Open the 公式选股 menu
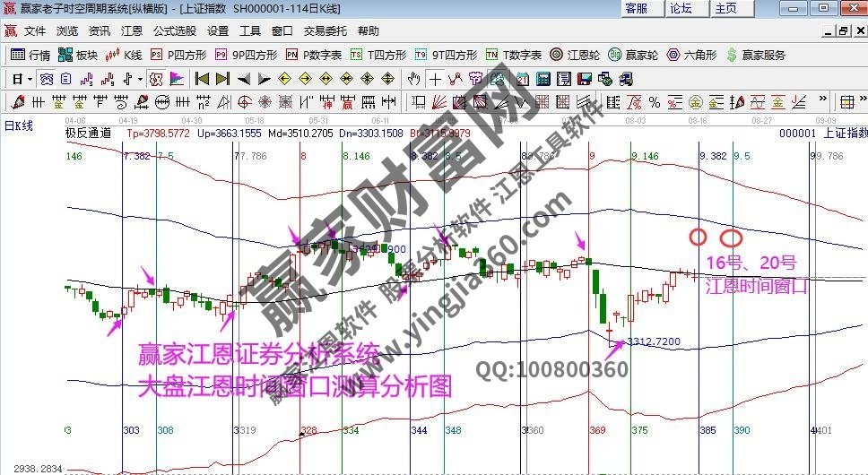 pos(174,30)
